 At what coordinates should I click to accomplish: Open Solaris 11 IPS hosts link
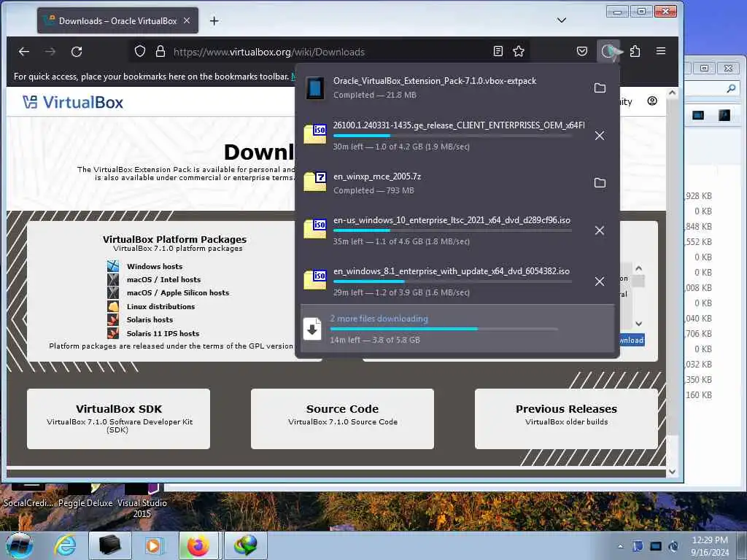point(163,333)
